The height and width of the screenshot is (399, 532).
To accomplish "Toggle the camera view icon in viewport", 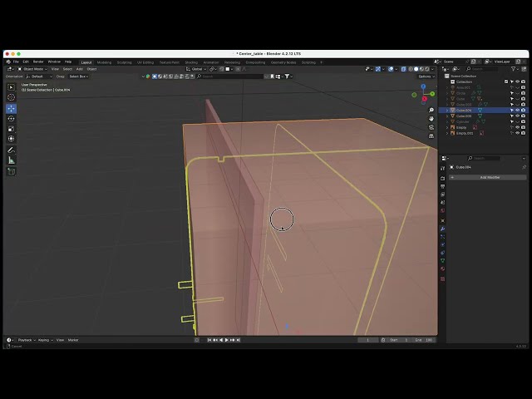I will coord(431,127).
